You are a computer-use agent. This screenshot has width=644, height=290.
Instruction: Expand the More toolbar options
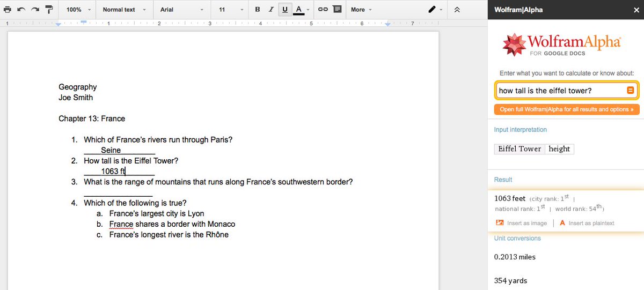361,10
